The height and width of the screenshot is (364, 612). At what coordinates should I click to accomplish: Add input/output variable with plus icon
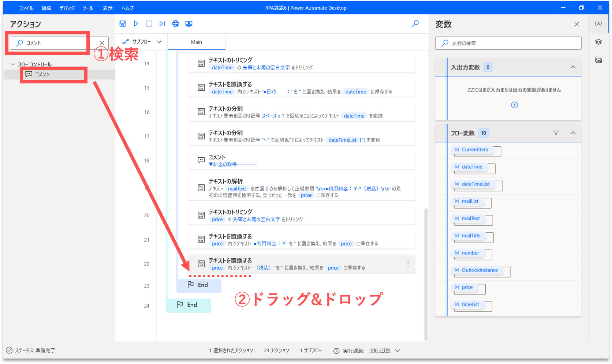514,105
